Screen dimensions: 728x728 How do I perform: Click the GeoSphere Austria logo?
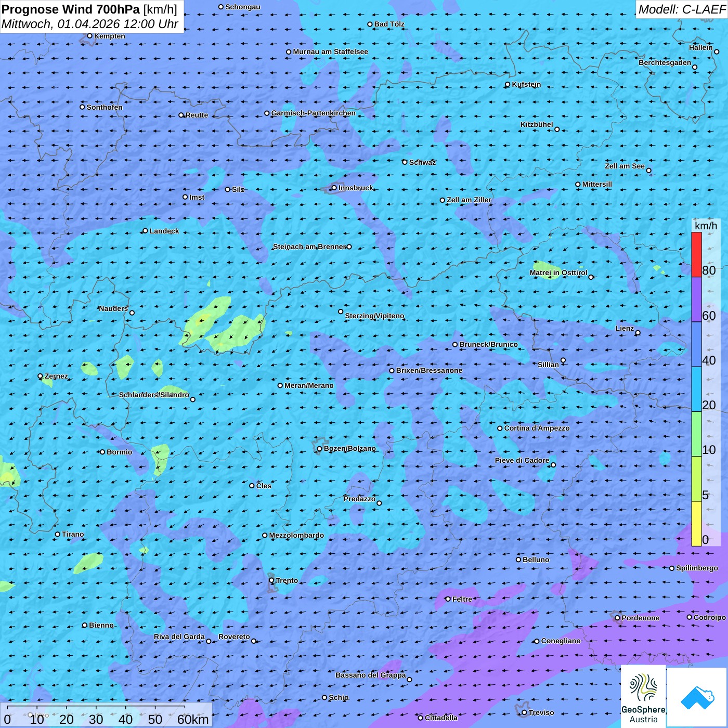pos(643,697)
